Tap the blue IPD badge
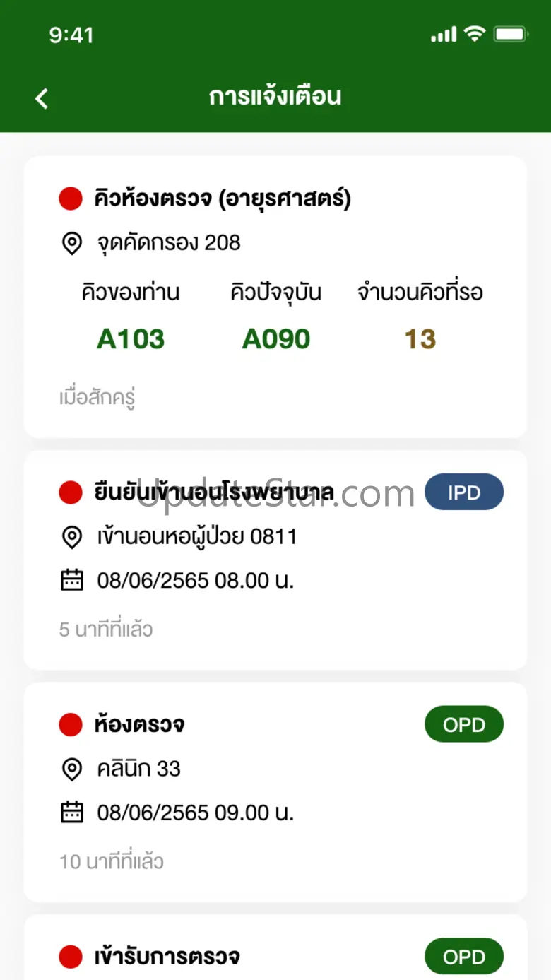551x980 pixels. [463, 492]
